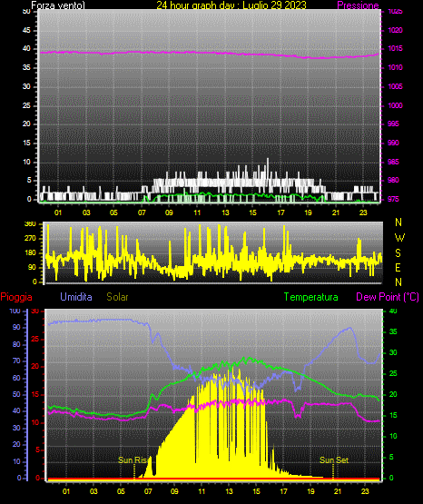423x504 pixels.
Task: Click the Dew Point (°C) legend label
Action: (x=388, y=297)
